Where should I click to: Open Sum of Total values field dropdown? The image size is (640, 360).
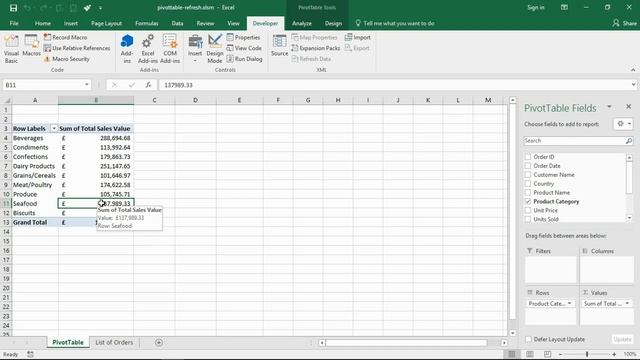[x=627, y=304]
